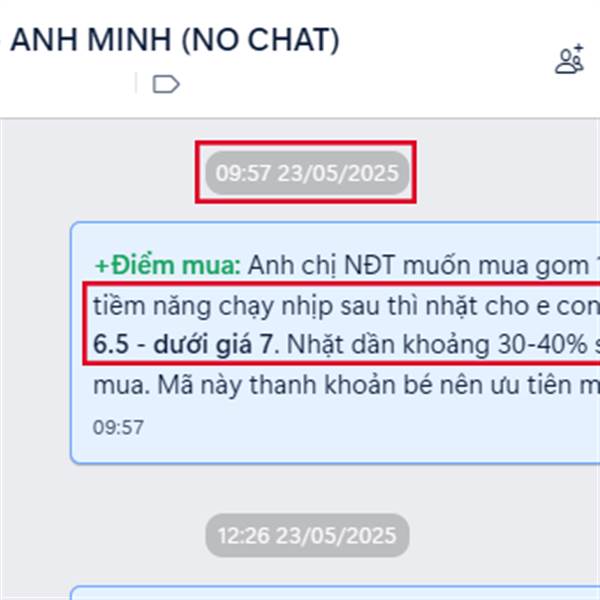The width and height of the screenshot is (600, 600).
Task: Select the 12:26 23/05/2025 date pill
Action: point(307,535)
